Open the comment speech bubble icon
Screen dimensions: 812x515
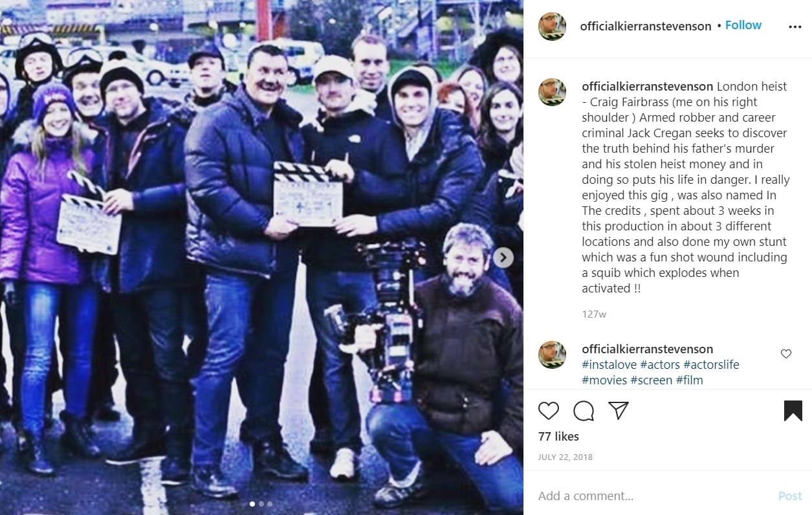[584, 411]
